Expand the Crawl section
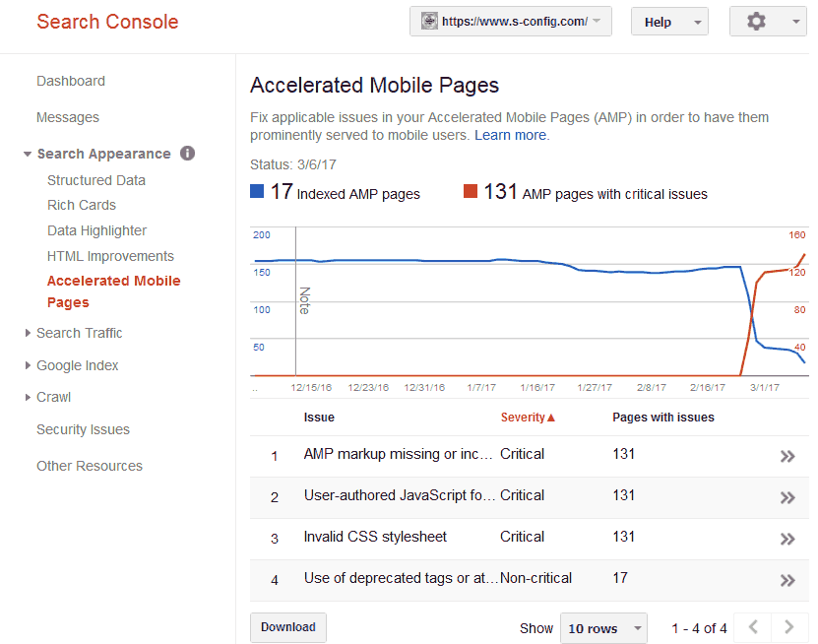Screen dimensions: 818x644 click(x=28, y=397)
